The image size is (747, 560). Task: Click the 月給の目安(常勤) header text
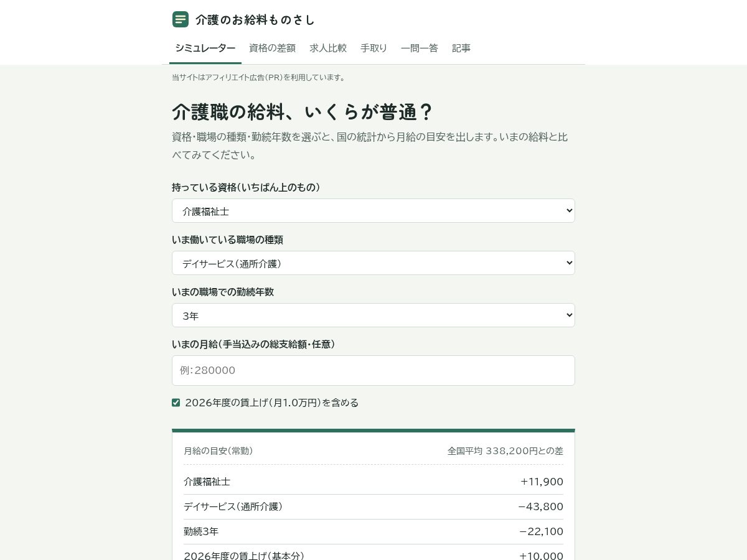(x=218, y=451)
